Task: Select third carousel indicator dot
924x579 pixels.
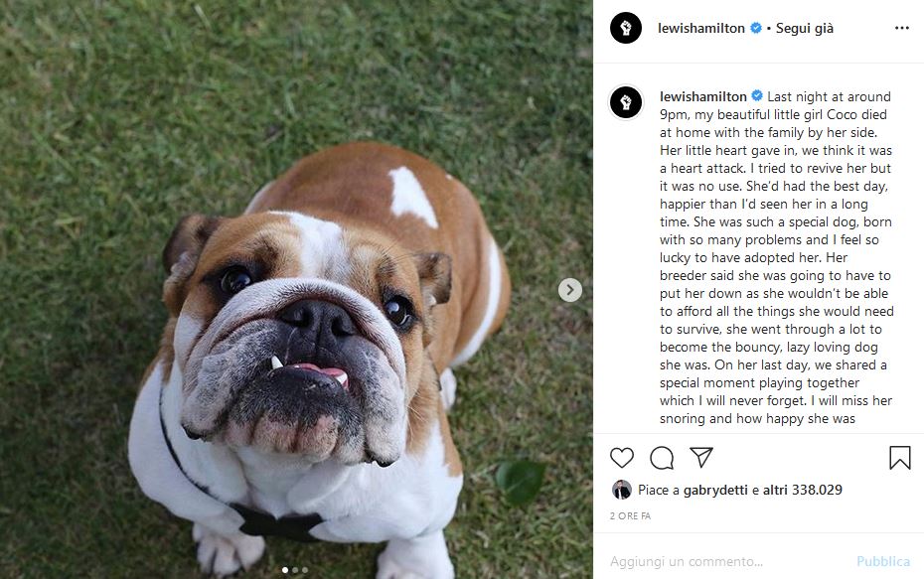Action: 305,570
